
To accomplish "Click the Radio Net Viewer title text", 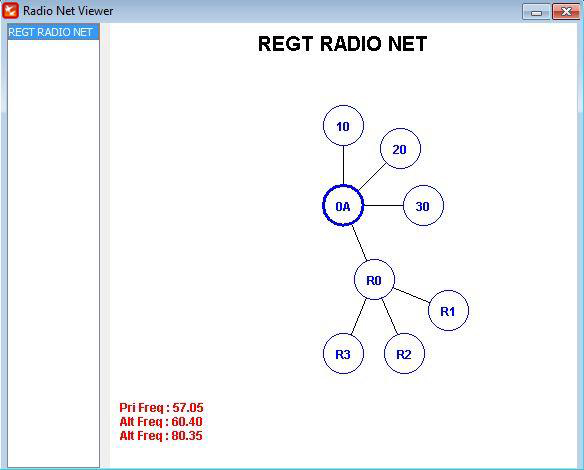I will tap(68, 11).
